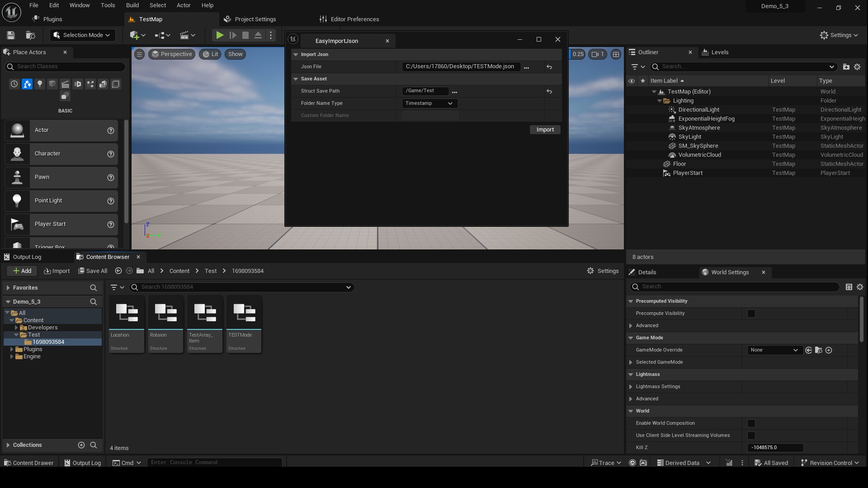Open the Folder Name Type dropdown

pos(429,103)
